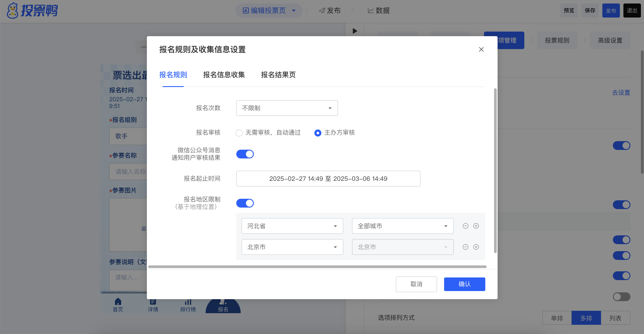The height and width of the screenshot is (334, 644).
Task: Remove the 河北省 region row with minus icon
Action: (465, 226)
